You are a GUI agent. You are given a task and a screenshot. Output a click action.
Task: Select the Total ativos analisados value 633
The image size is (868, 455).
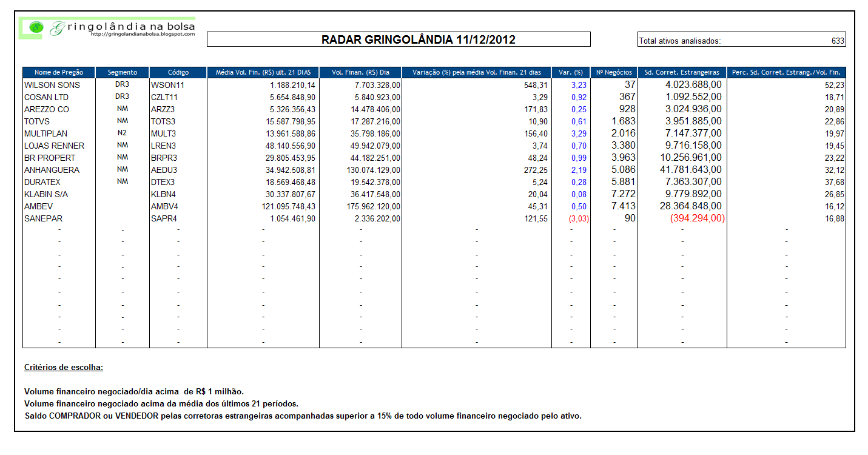[x=838, y=41]
